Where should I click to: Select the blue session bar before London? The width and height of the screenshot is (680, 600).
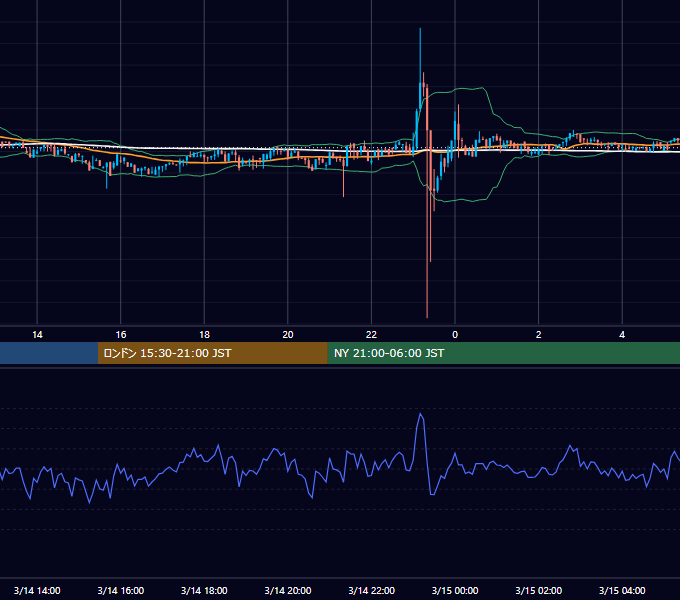point(49,353)
